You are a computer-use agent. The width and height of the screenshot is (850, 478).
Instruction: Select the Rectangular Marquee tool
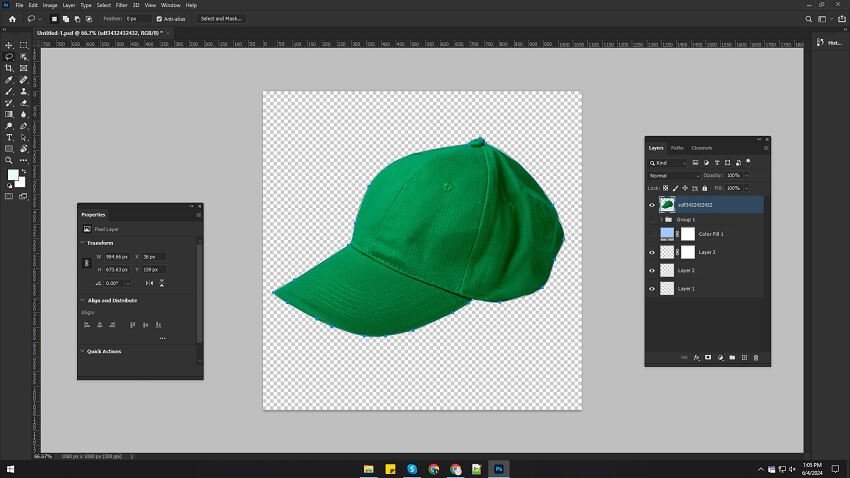coord(23,46)
